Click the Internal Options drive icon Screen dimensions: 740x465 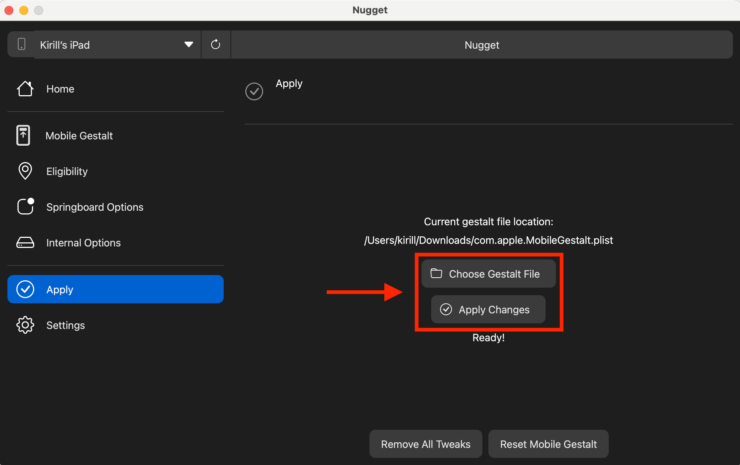[26, 243]
